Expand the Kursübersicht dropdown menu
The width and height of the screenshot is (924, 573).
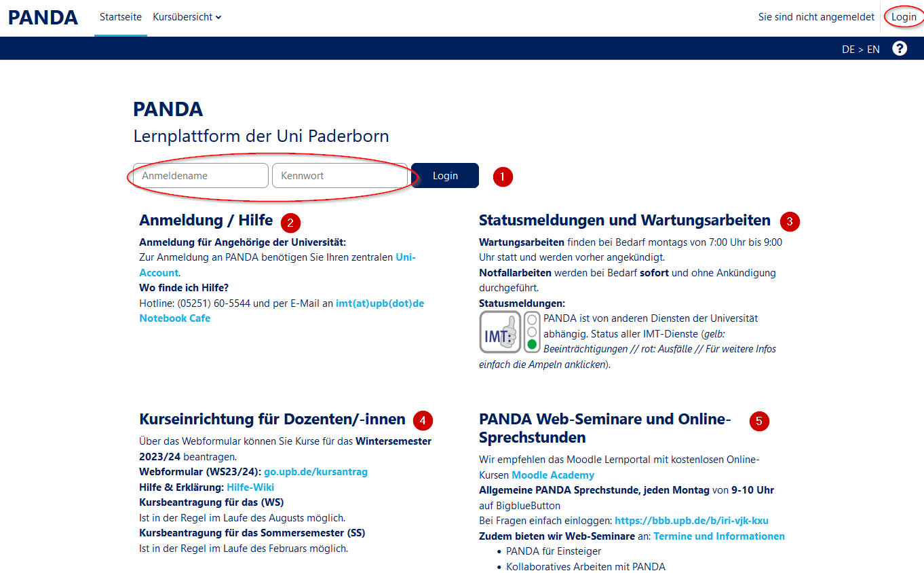pos(187,17)
